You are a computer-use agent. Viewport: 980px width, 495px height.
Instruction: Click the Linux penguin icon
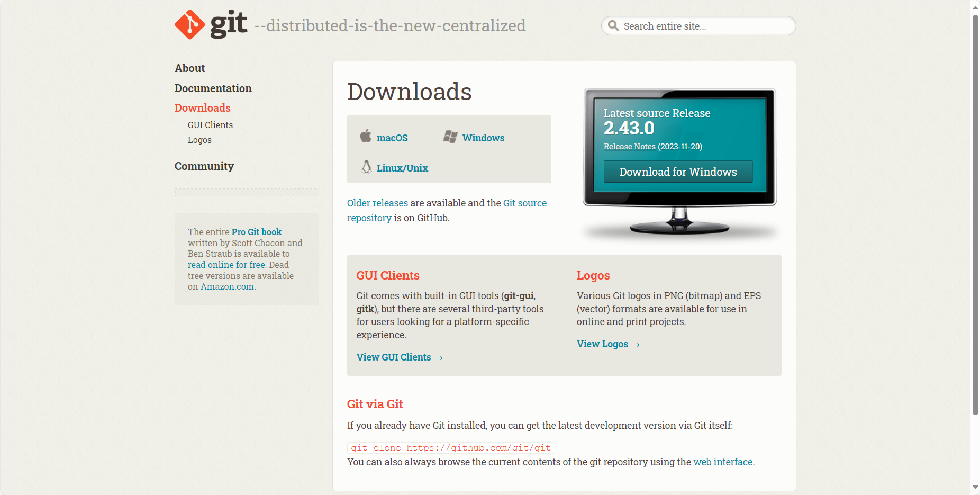(x=366, y=167)
